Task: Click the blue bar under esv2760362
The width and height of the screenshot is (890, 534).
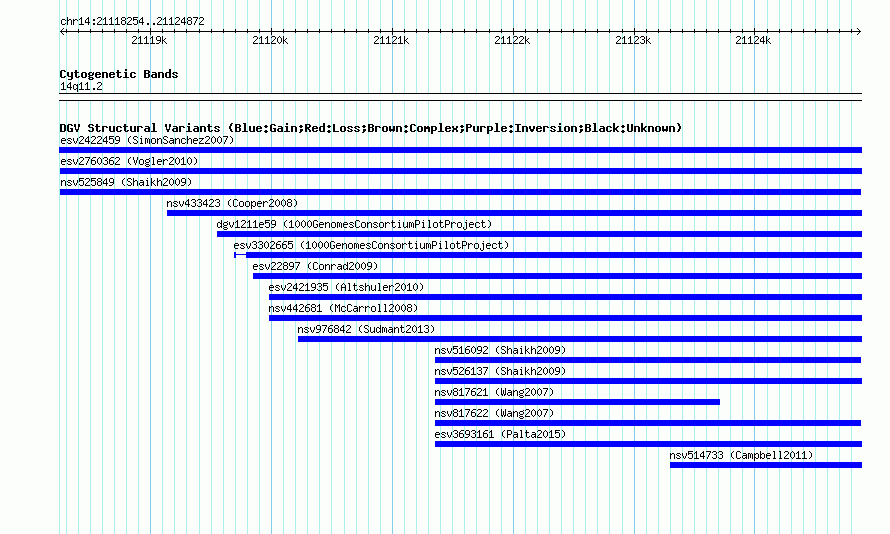Action: 460,171
